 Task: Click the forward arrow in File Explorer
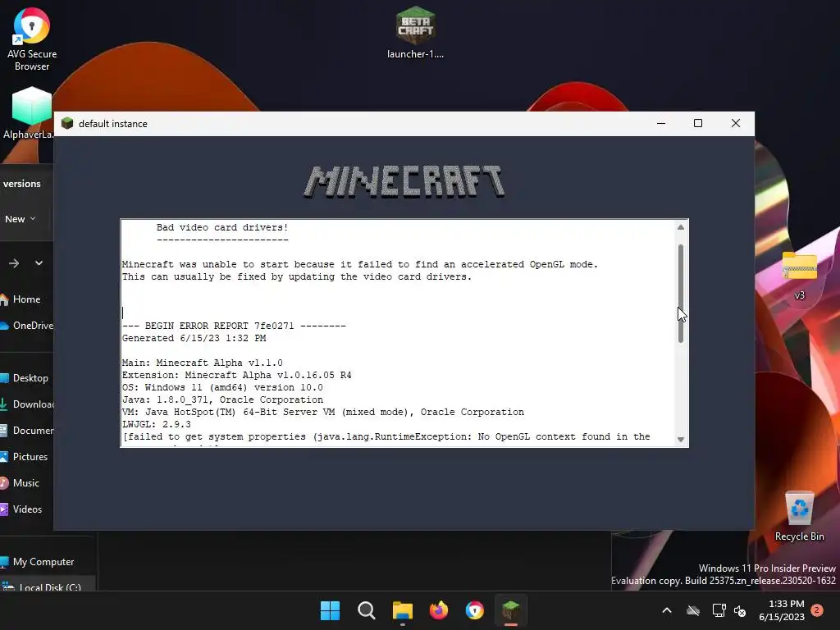(14, 263)
